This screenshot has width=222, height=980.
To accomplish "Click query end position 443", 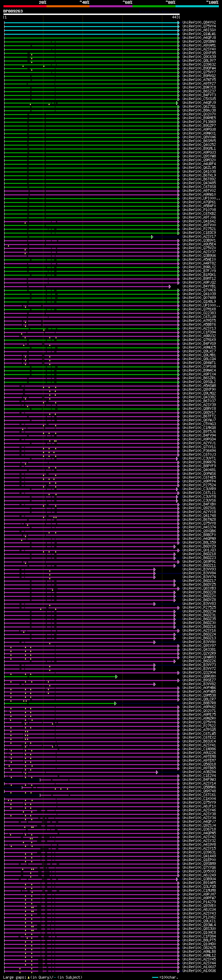I will pos(175,17).
